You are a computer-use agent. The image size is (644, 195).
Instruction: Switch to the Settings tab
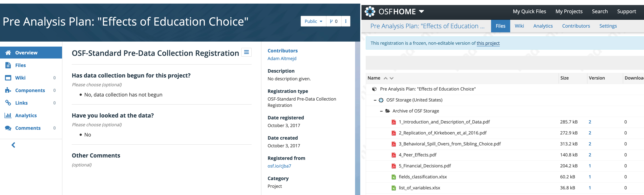[608, 26]
